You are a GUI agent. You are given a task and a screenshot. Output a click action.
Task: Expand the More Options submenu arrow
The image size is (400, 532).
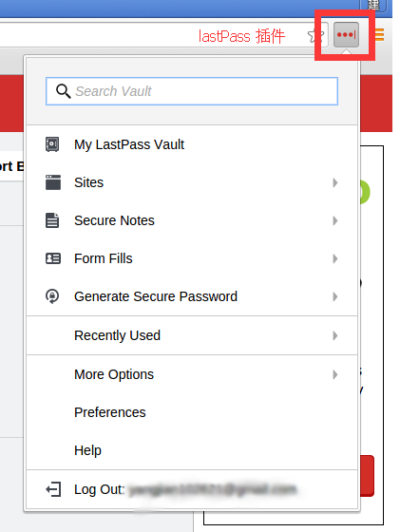[335, 374]
